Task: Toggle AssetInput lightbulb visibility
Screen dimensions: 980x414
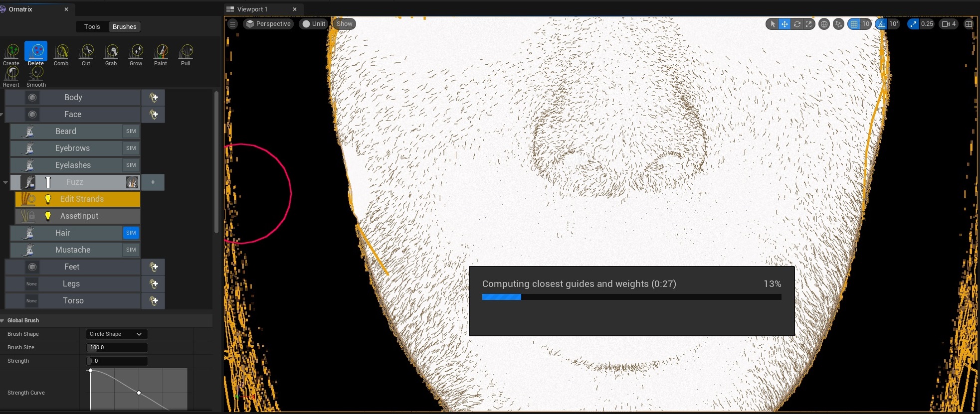Action: [48, 216]
